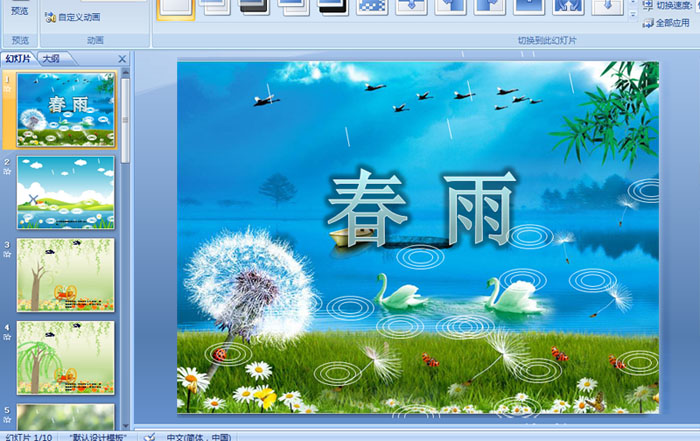700x441 pixels.
Task: Play animations via slide 3 star icon
Action: 7,254
